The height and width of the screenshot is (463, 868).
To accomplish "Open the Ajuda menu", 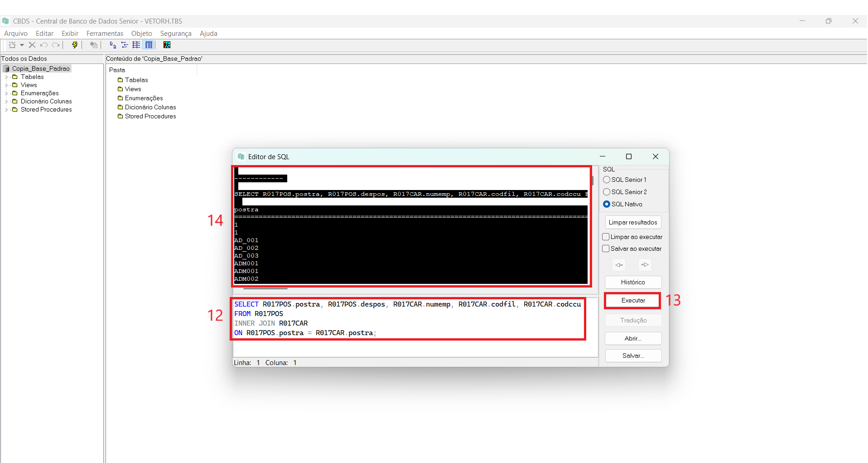I will [208, 34].
